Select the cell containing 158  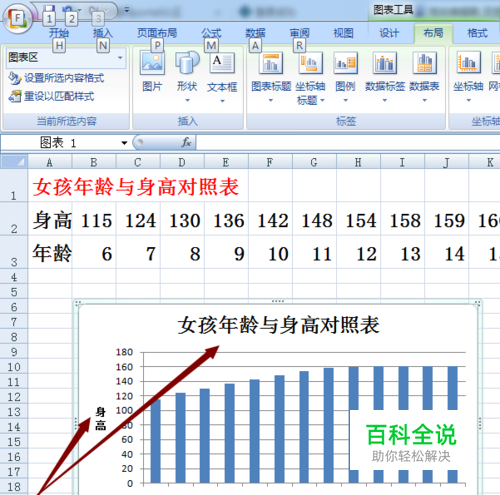(403, 219)
